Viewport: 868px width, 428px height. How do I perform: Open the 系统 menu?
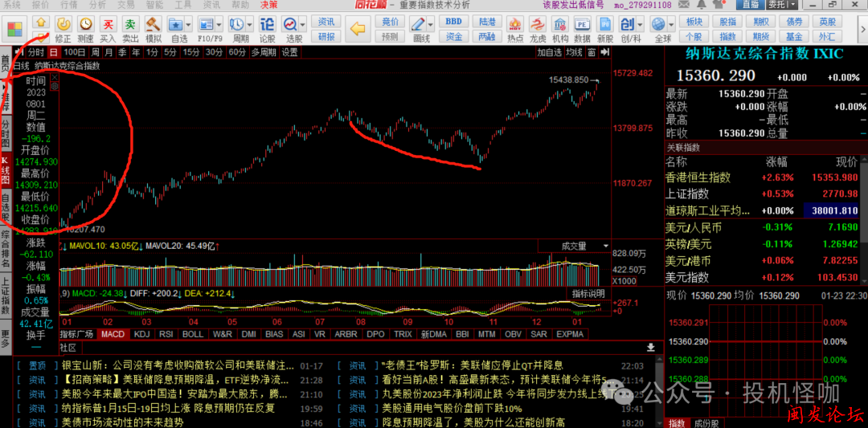[12, 5]
